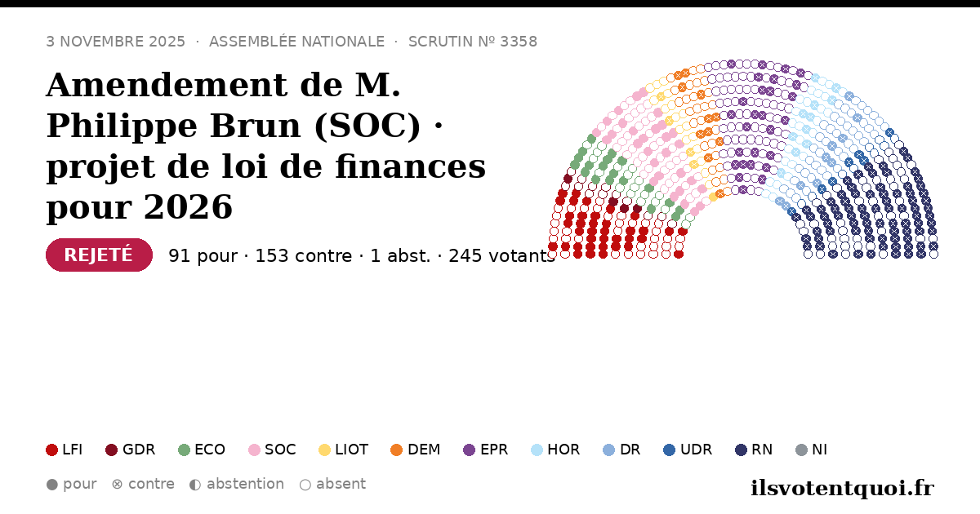
Task: Select the EPR purple legend dot
Action: 469,450
